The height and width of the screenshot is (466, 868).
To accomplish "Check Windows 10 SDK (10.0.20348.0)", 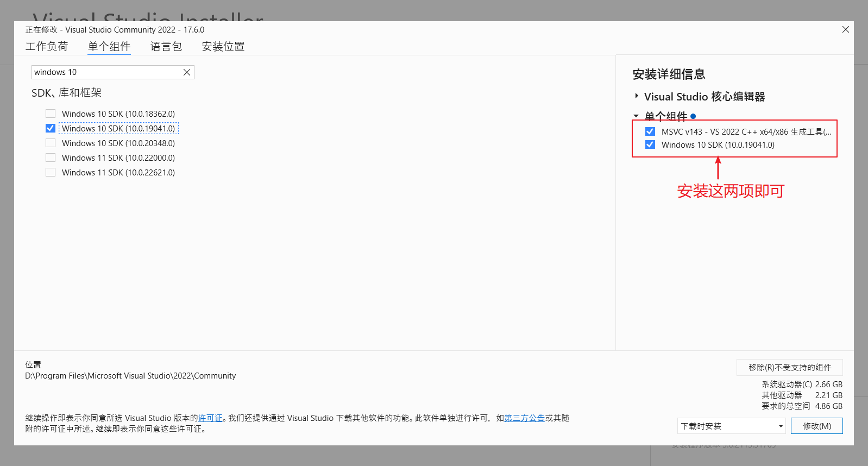I will point(51,143).
